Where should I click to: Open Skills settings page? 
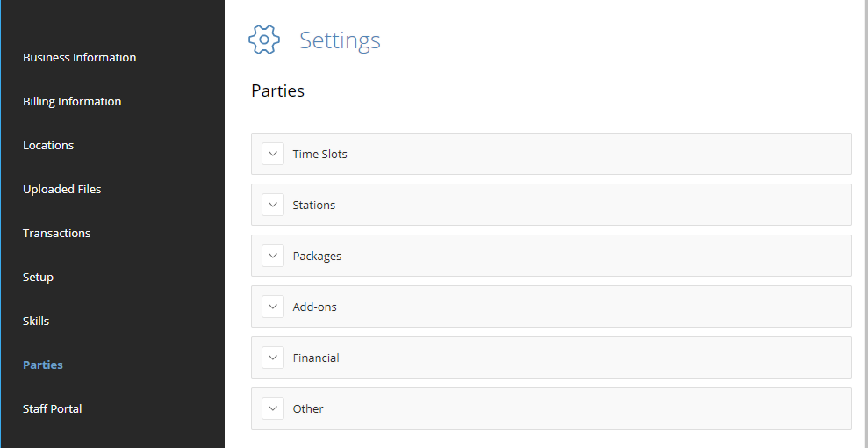[36, 322]
